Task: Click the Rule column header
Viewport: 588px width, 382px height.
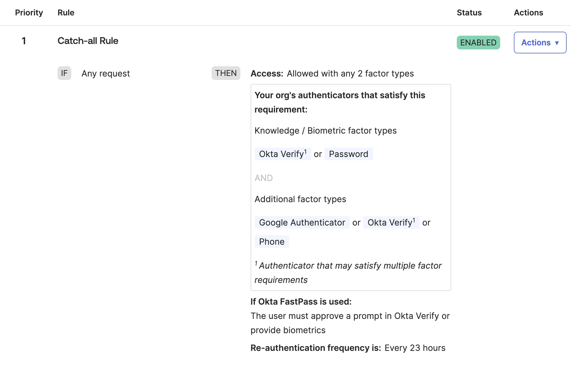Action: (x=66, y=13)
